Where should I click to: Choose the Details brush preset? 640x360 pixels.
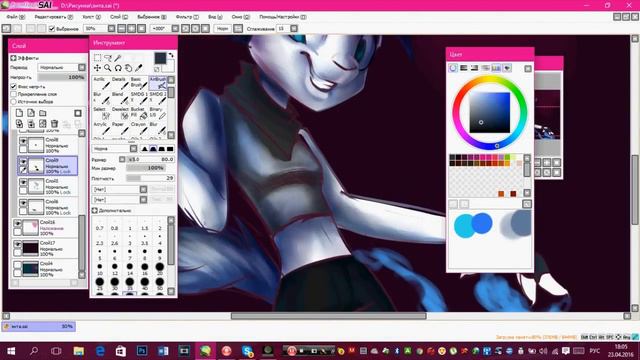point(120,83)
